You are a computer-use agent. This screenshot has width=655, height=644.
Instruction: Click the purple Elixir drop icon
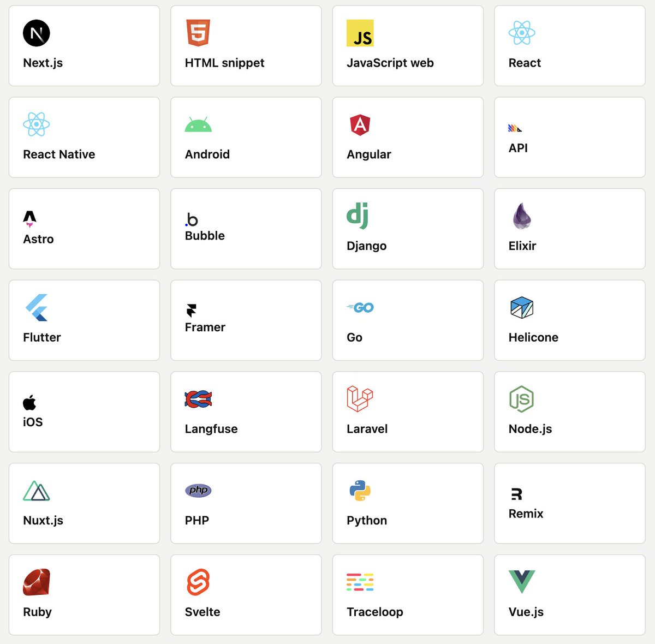522,216
